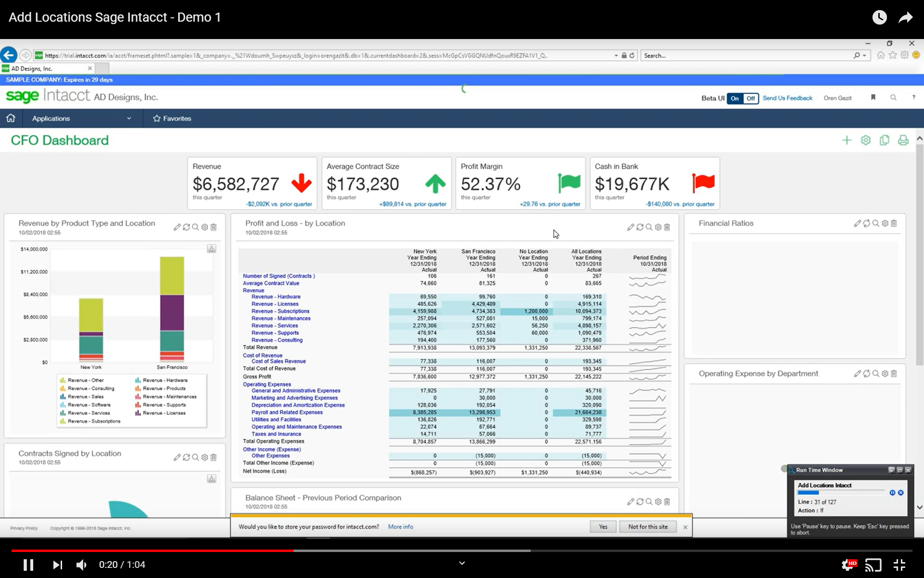
Task: Switch Beta UI to Off
Action: pyautogui.click(x=751, y=98)
